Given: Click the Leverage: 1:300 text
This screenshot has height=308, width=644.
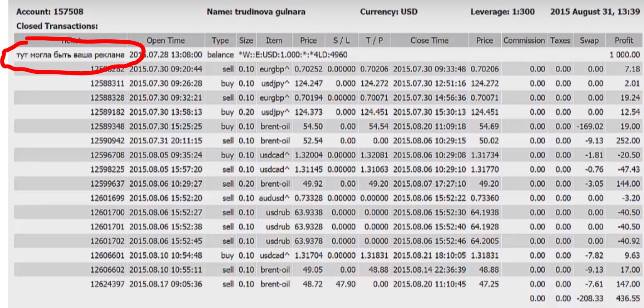Looking at the screenshot, I should click(x=502, y=12).
